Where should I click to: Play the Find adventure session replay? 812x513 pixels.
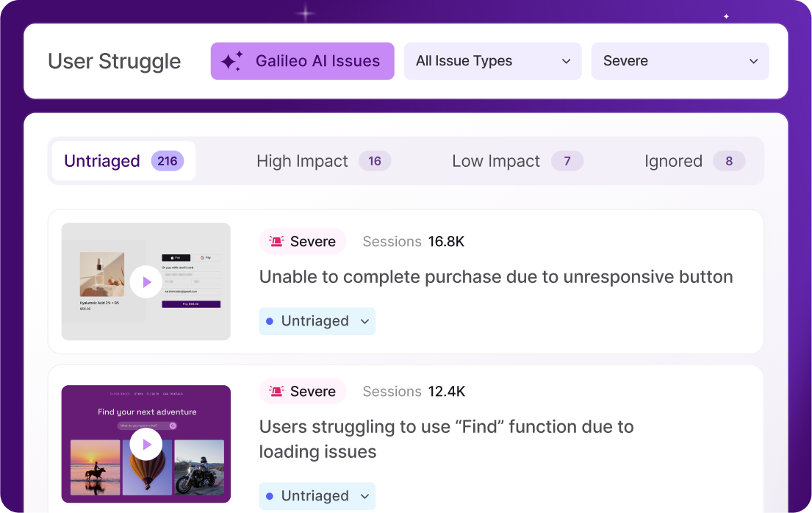145,444
